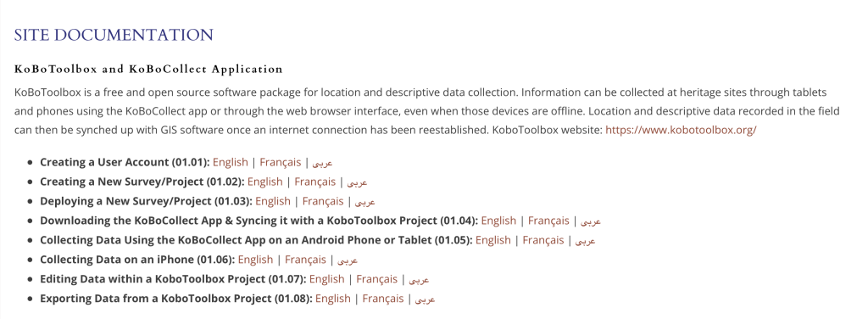Open English guide for Creating a New Survey/Project
Screen dimensions: 868x319
pos(264,182)
